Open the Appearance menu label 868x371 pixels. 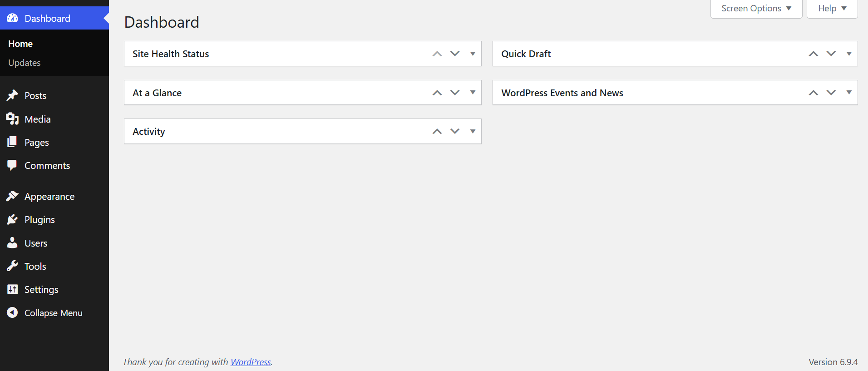click(x=49, y=196)
